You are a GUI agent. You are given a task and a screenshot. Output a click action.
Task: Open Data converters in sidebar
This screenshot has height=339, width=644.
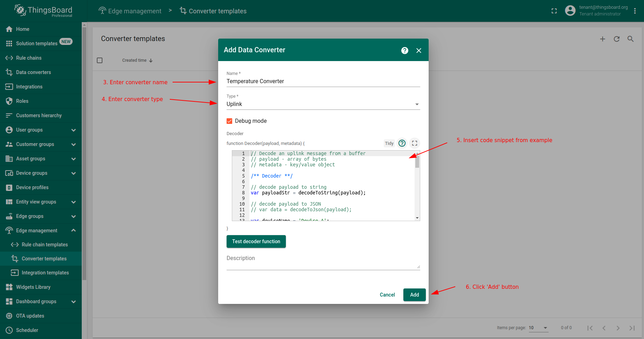[x=33, y=72]
